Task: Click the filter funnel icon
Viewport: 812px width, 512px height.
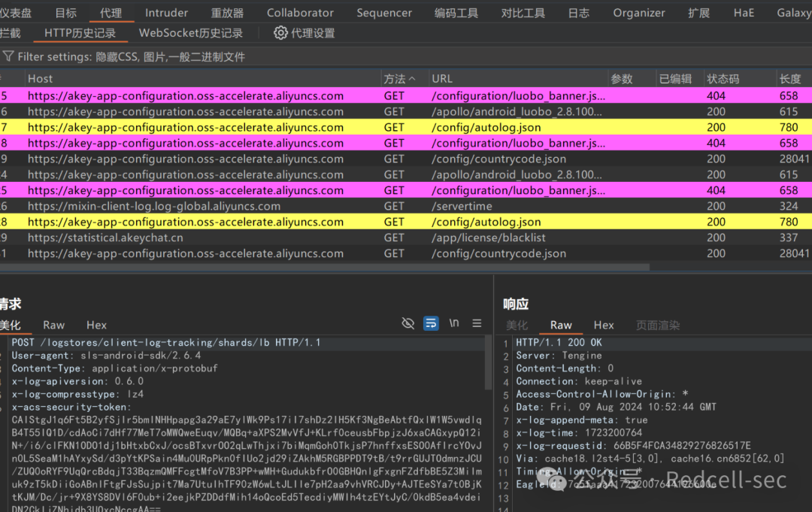Action: click(8, 56)
